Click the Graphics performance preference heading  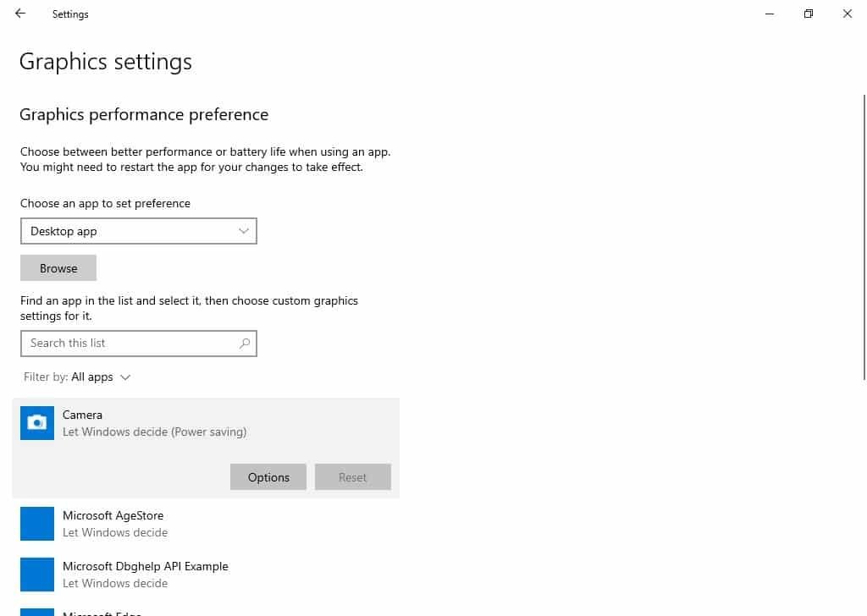[x=144, y=114]
